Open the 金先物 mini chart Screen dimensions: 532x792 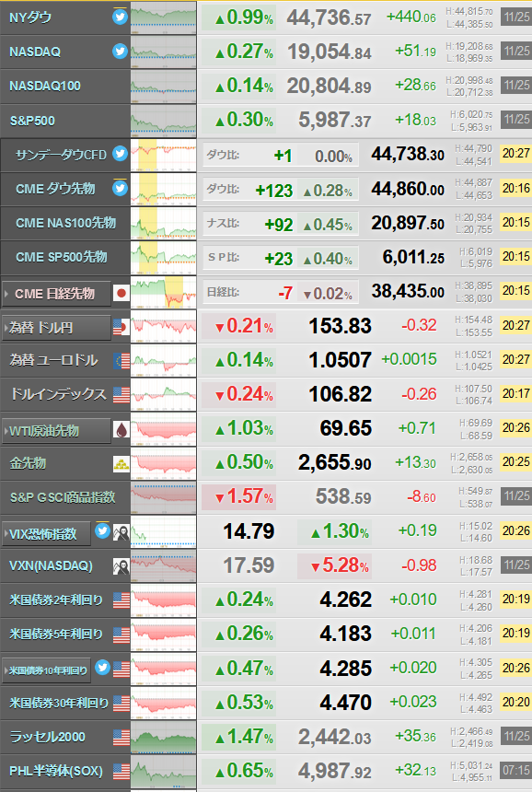point(164,463)
